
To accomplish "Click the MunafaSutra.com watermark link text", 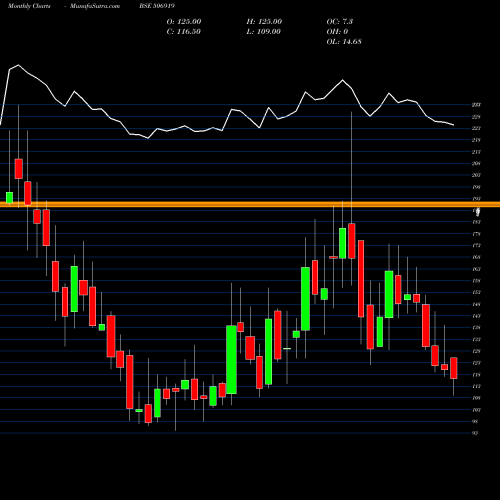I will tap(95, 6).
